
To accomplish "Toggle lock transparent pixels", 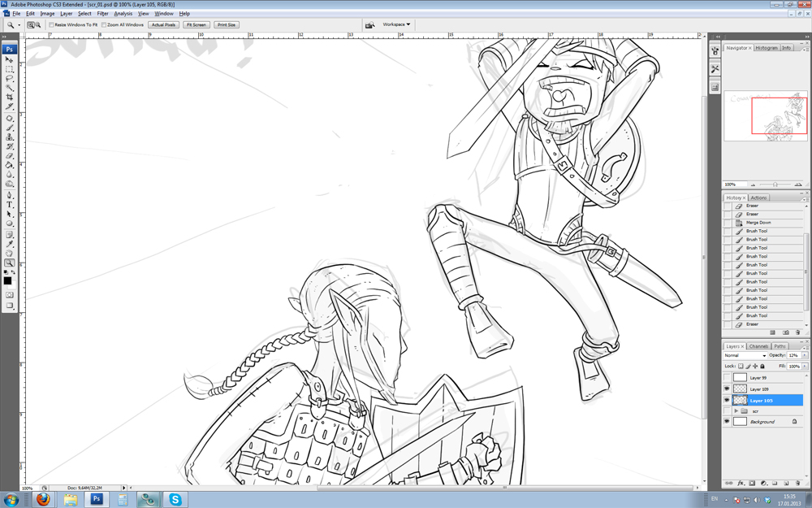I will coord(741,366).
